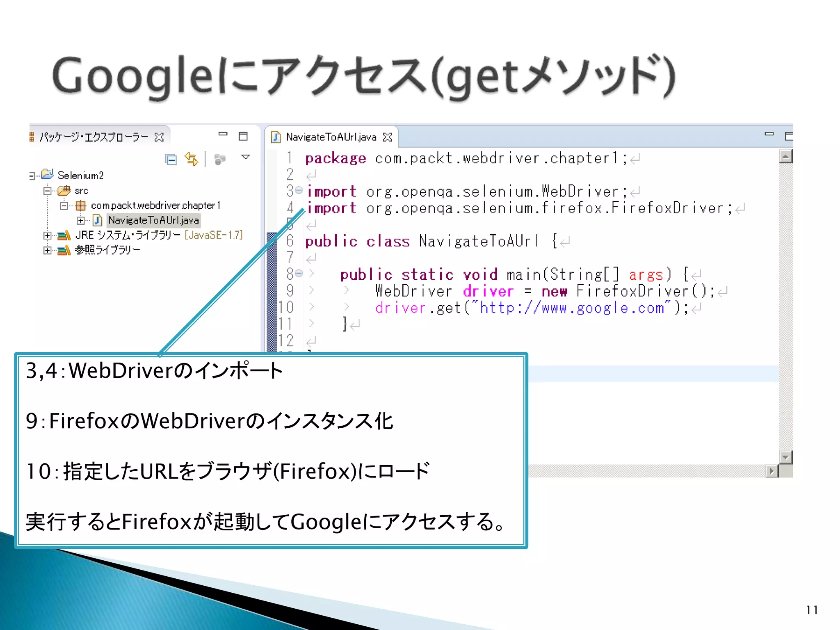Close the NavigateToAUrl.java editor tab
Screen dimensions: 840x630
click(387, 137)
